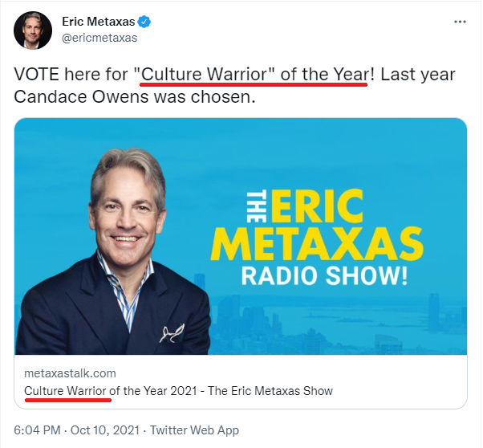Click the underlined "Culture Warrior" phrase in tweet
Image resolution: width=483 pixels, height=448 pixels.
point(205,75)
